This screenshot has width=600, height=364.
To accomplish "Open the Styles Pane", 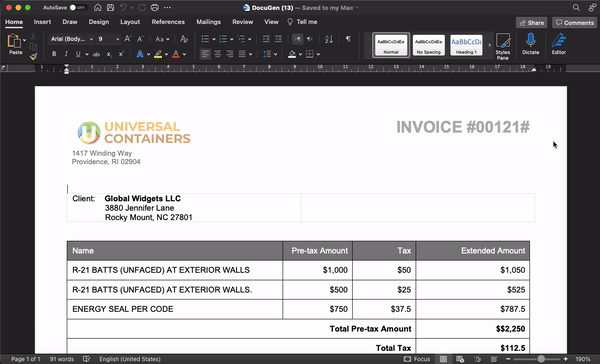I will click(x=503, y=46).
